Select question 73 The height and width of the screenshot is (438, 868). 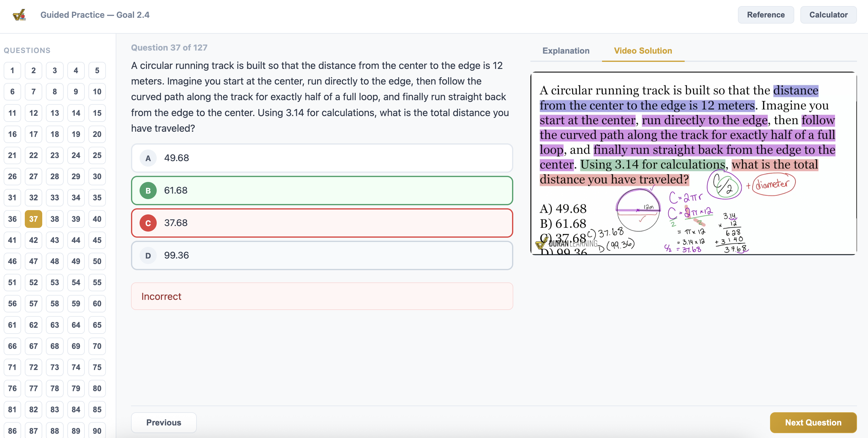54,367
